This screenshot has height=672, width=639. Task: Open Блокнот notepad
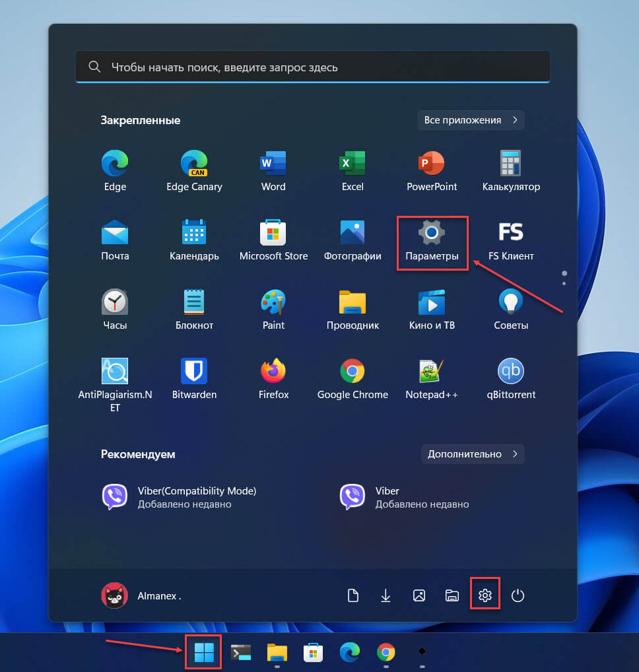(194, 309)
